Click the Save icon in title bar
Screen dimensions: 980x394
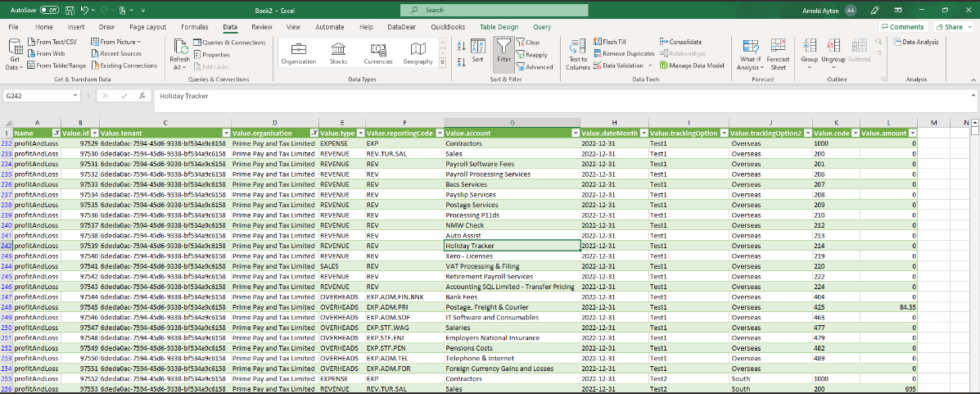click(71, 10)
